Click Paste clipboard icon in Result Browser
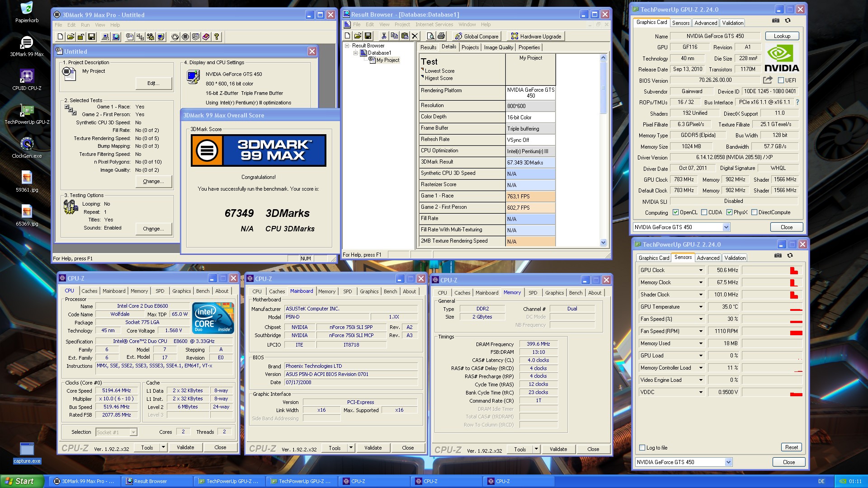Viewport: 868px width, 488px height. pyautogui.click(x=405, y=36)
